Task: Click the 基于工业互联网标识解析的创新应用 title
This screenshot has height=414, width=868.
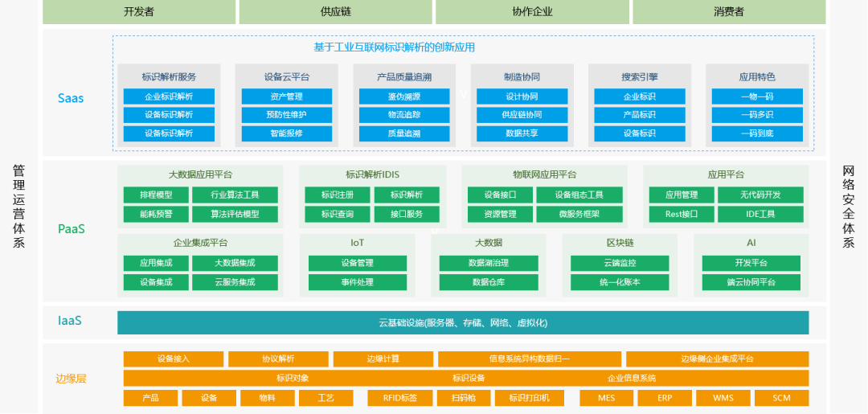Action: (394, 47)
